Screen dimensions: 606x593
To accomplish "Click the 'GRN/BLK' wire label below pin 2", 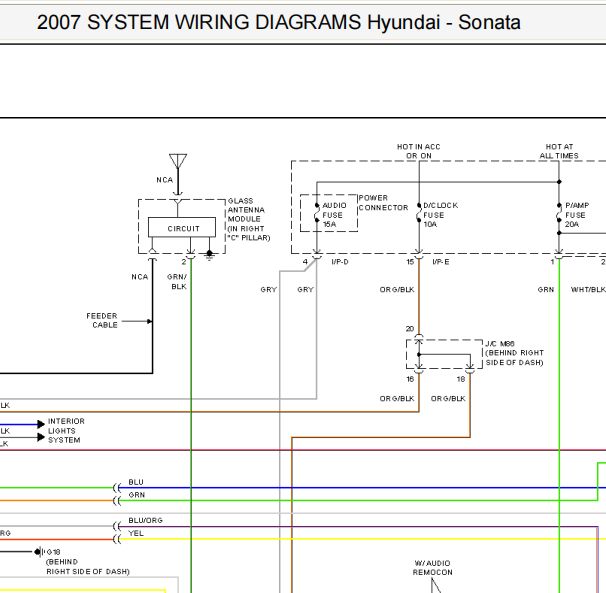I will pos(177,281).
